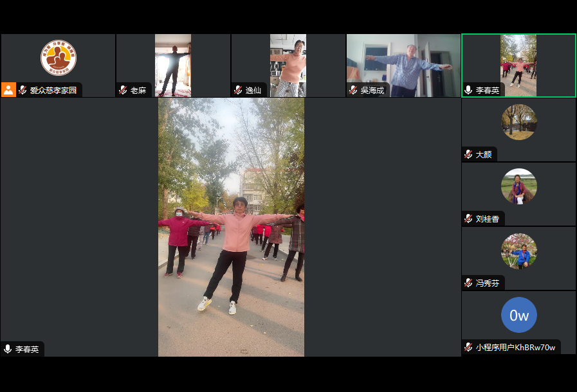Open 逸仙's video thumbnail
Viewport: 577px width, 392px height.
click(288, 64)
